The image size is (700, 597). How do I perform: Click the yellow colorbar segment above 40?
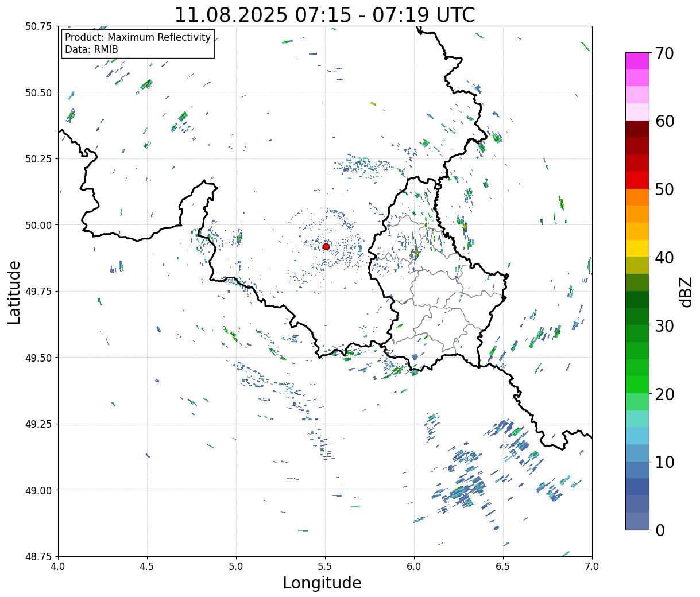(x=637, y=248)
